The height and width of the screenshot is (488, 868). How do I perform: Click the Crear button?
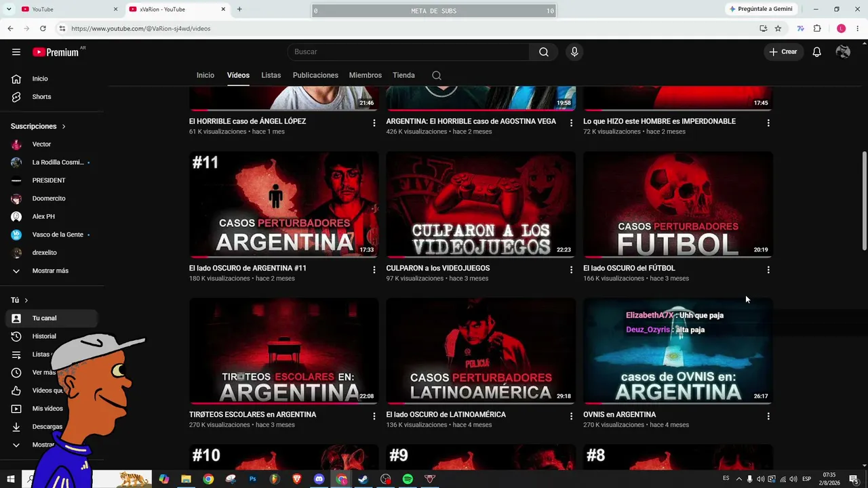click(x=783, y=52)
